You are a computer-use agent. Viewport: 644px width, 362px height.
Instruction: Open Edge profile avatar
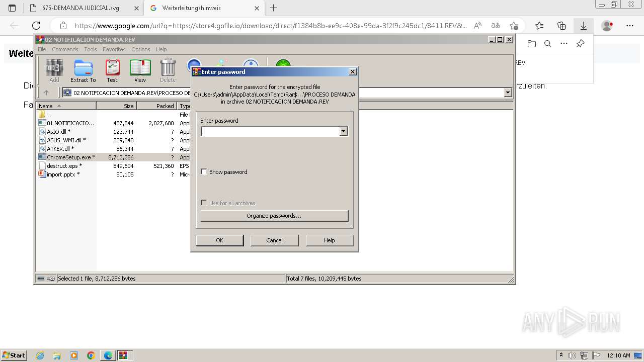point(607,26)
